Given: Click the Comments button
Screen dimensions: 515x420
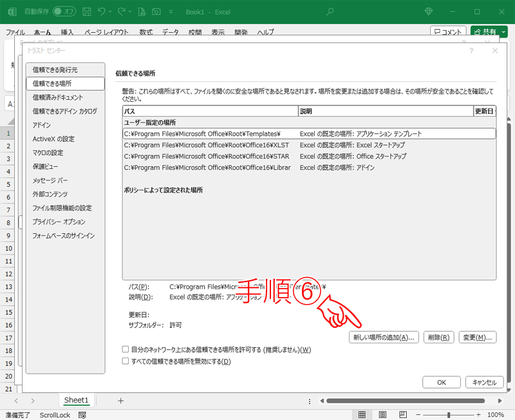Looking at the screenshot, I should click(x=448, y=32).
